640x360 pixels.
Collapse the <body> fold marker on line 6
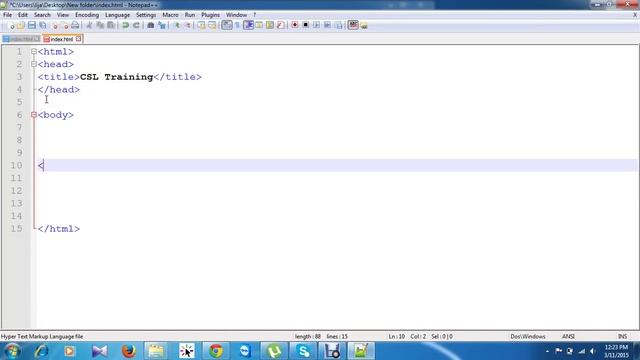[x=34, y=115]
